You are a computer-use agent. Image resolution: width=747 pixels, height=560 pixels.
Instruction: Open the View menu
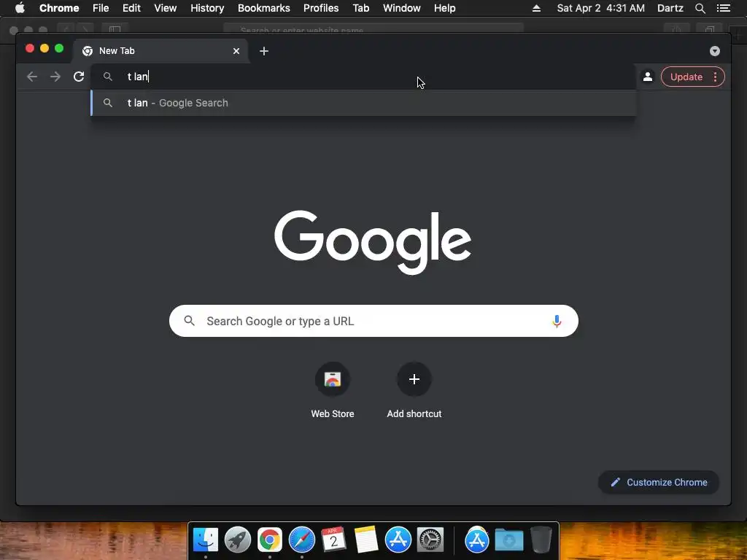pos(166,8)
